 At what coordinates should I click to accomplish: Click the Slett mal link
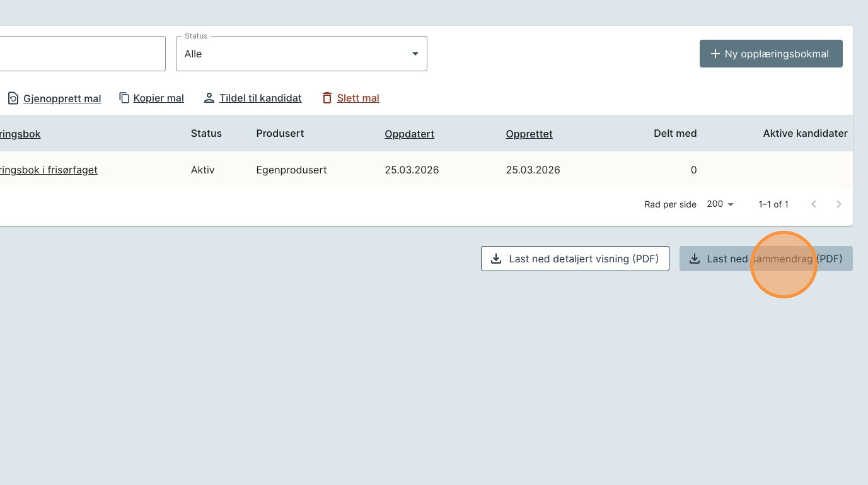(x=357, y=98)
